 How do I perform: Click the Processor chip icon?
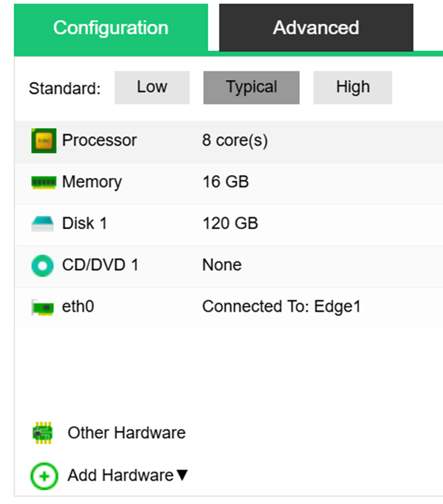point(43,141)
